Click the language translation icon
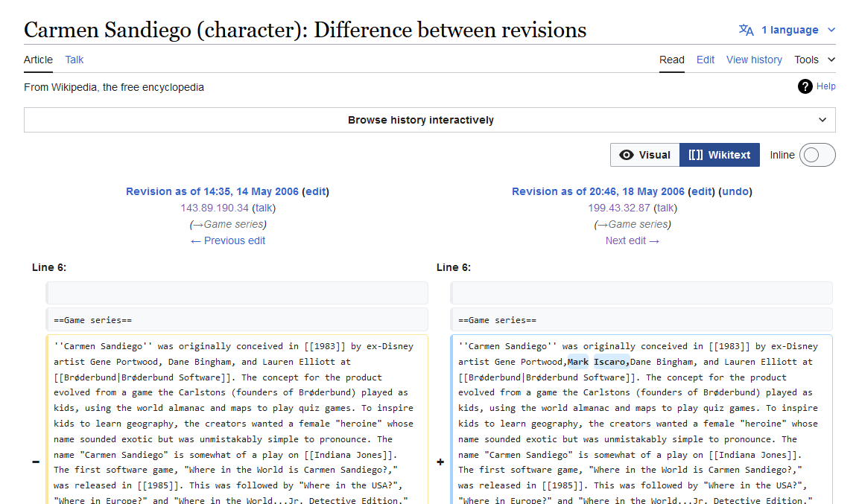 [747, 30]
